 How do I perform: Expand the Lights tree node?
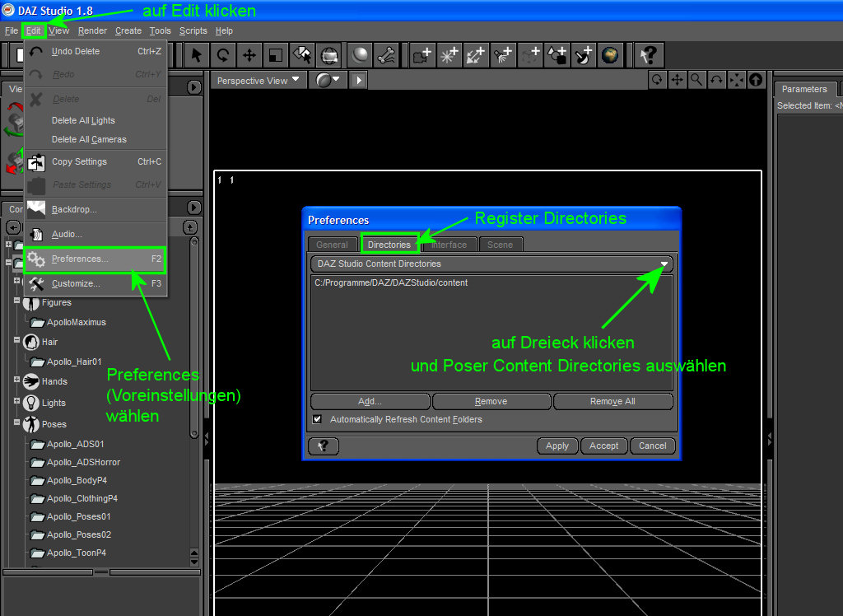pyautogui.click(x=16, y=401)
